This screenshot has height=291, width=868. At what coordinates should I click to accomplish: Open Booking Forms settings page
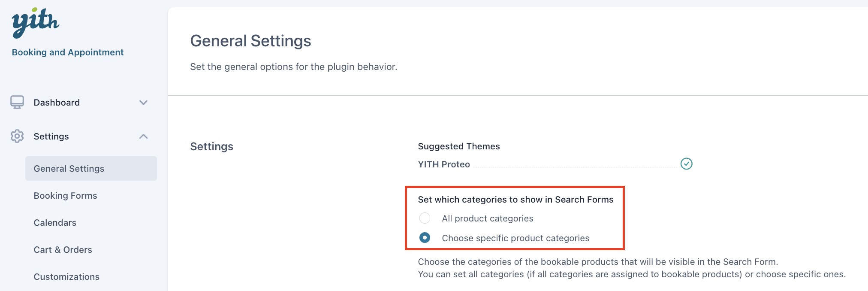click(65, 196)
